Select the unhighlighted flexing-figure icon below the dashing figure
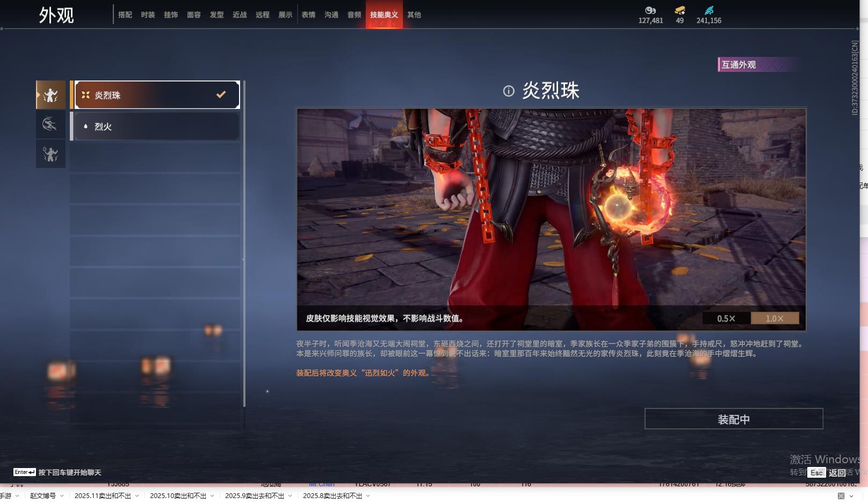The width and height of the screenshot is (868, 504). pyautogui.click(x=50, y=154)
